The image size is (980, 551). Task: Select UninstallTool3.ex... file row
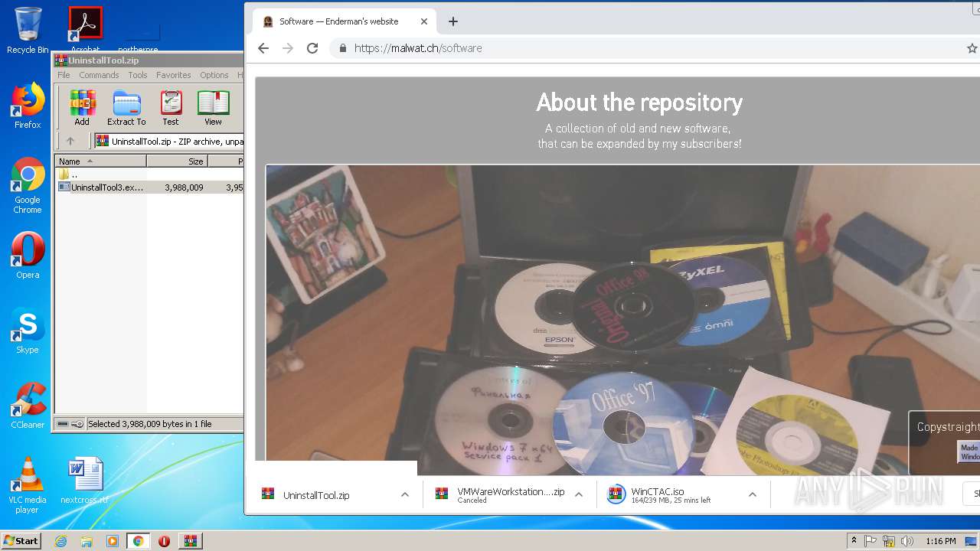pyautogui.click(x=149, y=187)
